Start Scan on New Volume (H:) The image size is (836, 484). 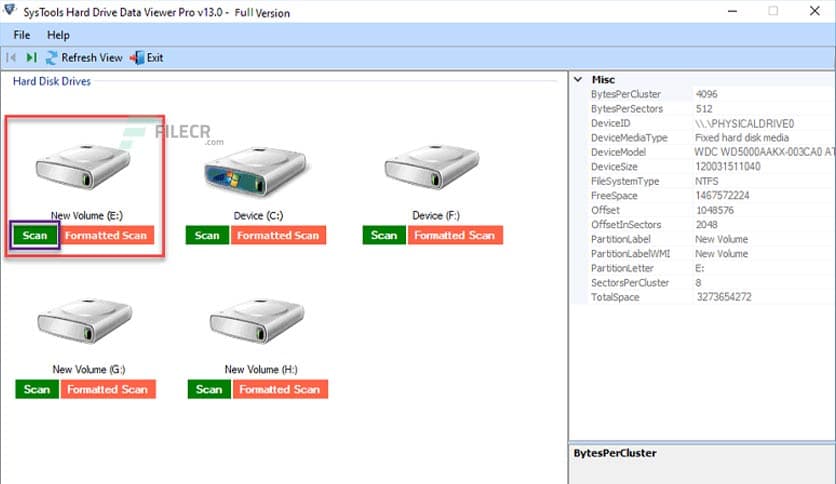(209, 389)
